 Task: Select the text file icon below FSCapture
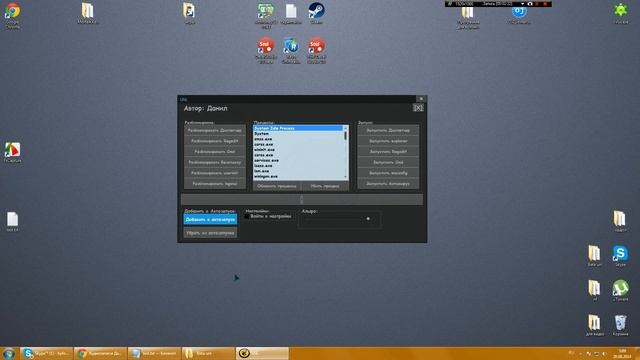[13, 222]
